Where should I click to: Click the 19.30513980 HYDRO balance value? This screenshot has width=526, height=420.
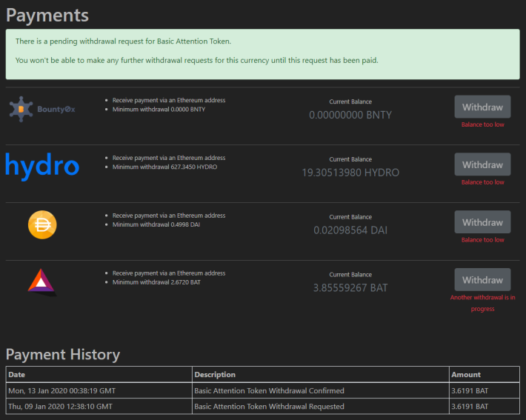pyautogui.click(x=350, y=173)
